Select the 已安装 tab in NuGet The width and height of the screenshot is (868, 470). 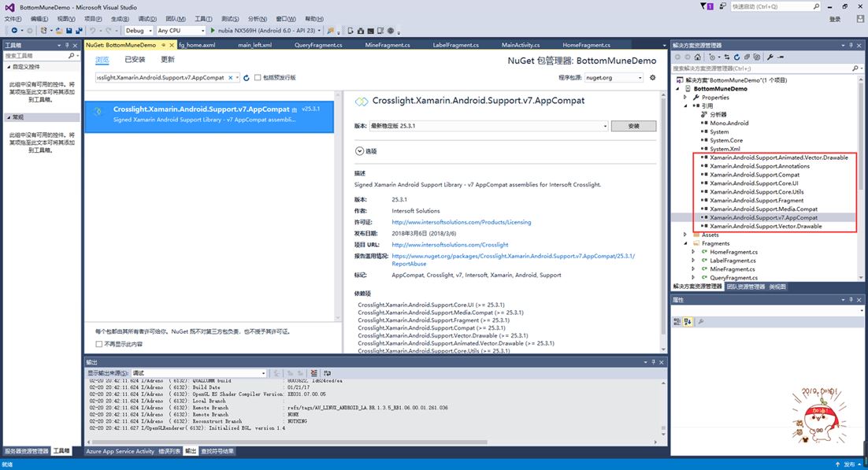click(135, 60)
